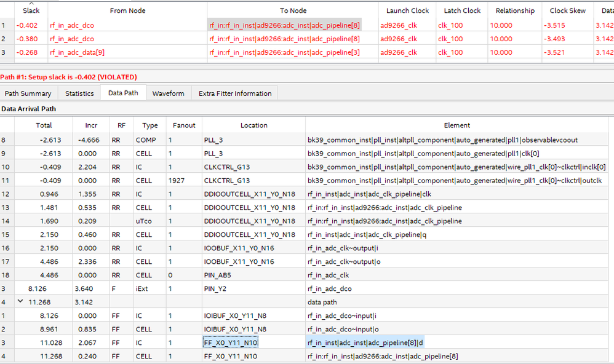Sort by the Relationship column header
This screenshot has width=614, height=364.
coord(515,10)
